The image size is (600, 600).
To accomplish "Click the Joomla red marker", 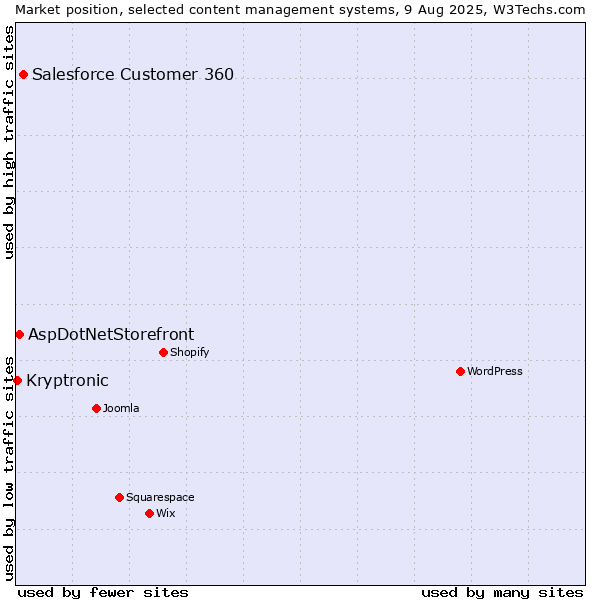I will [x=96, y=409].
